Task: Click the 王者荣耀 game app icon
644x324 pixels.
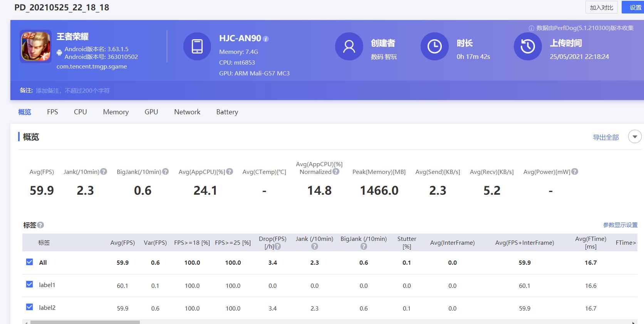Action: [35, 46]
